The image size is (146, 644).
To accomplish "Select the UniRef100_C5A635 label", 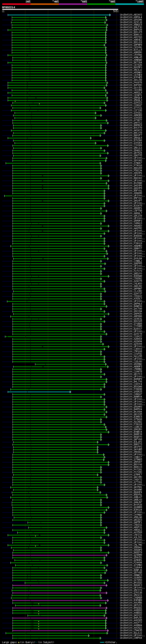I will coord(131,631).
